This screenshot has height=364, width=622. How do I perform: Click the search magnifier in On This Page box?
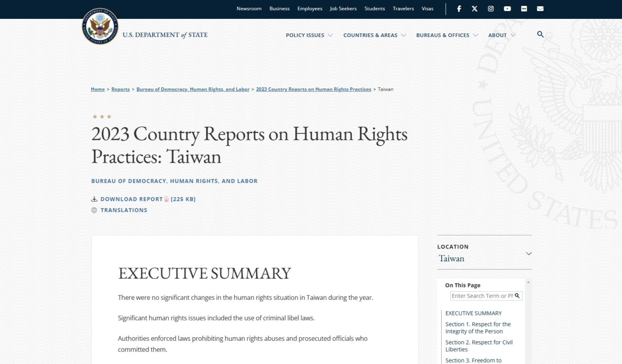[x=518, y=296]
